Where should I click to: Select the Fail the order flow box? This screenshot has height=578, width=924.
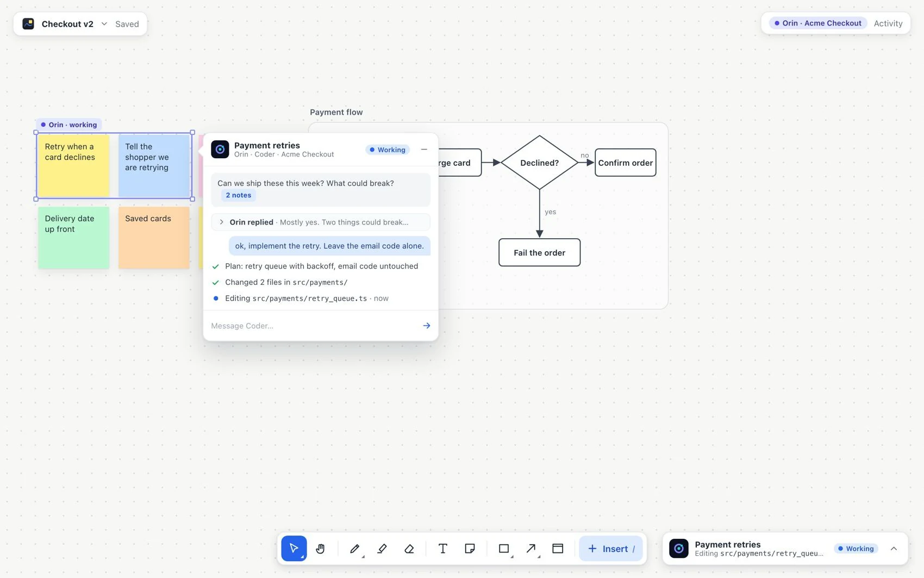(x=539, y=252)
